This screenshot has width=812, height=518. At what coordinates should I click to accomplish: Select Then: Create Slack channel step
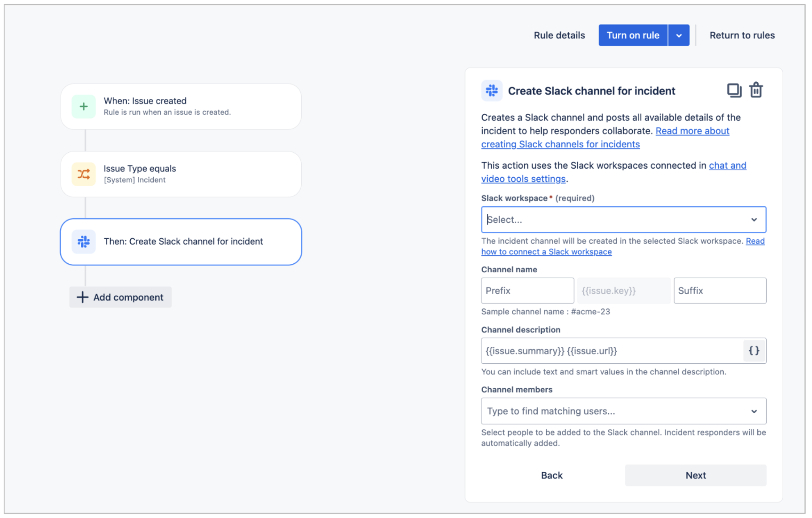tap(181, 241)
